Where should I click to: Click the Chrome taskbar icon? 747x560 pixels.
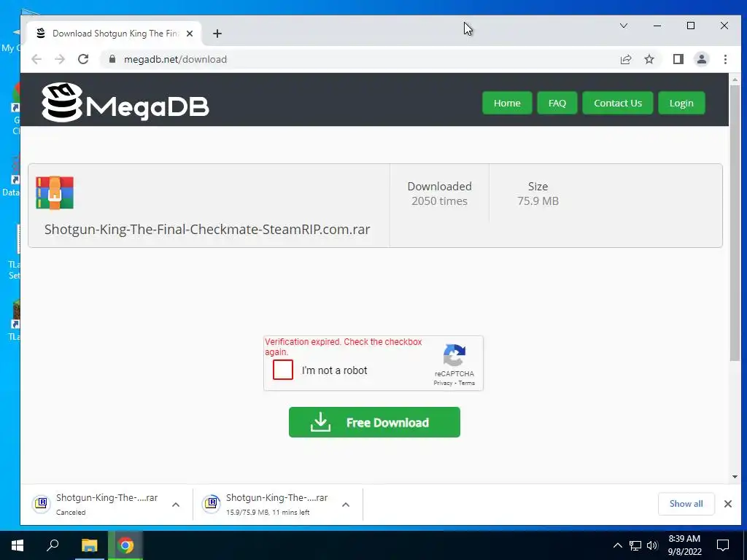pos(125,545)
